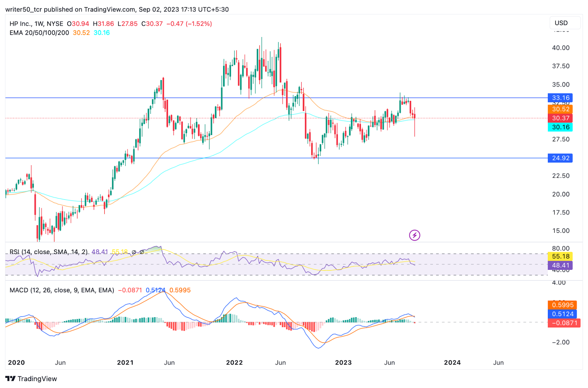Open the EMA 20/50/100/200 indicator legend

click(x=39, y=33)
